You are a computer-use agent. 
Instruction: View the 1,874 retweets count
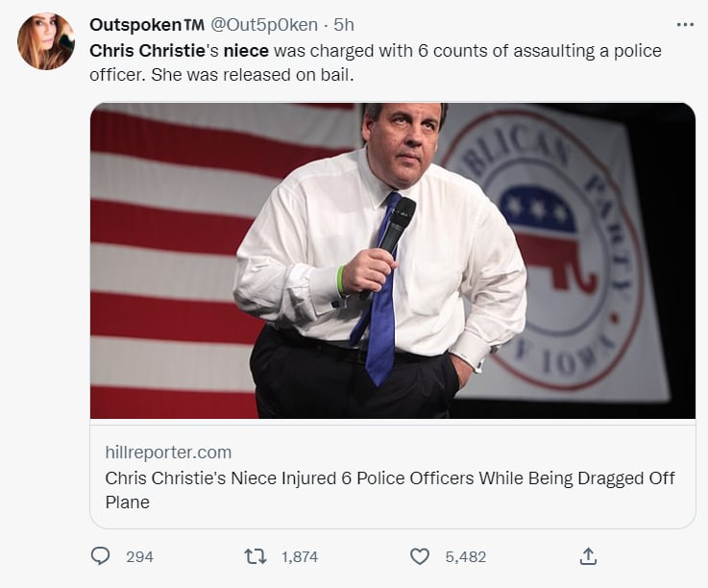(x=300, y=557)
